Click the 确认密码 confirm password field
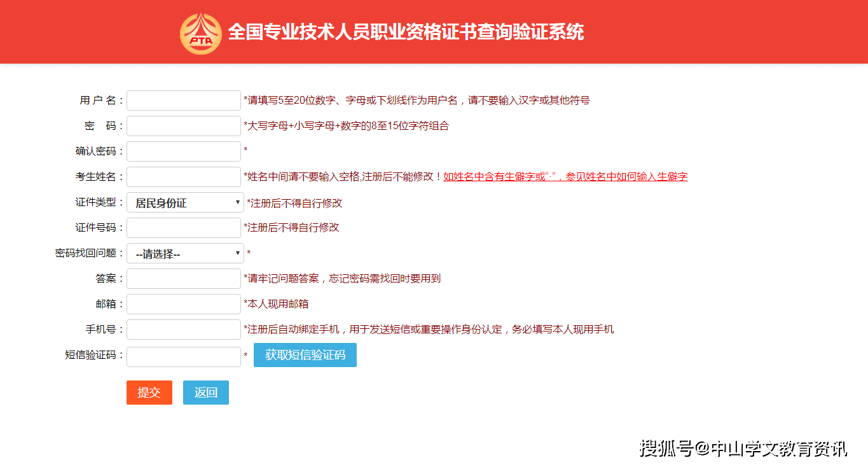Image resolution: width=868 pixels, height=467 pixels. click(184, 151)
